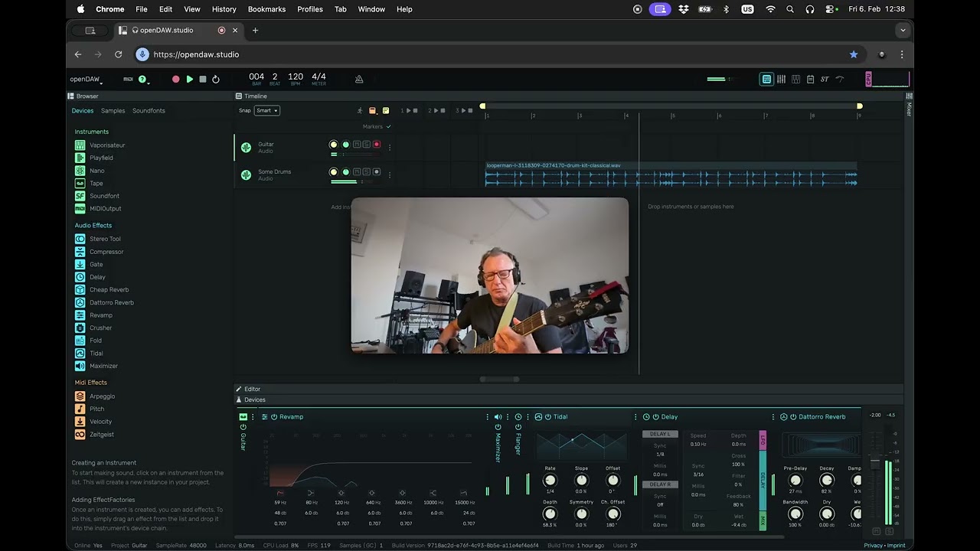
Task: Select the Delay effect icon in browser
Action: tap(80, 277)
